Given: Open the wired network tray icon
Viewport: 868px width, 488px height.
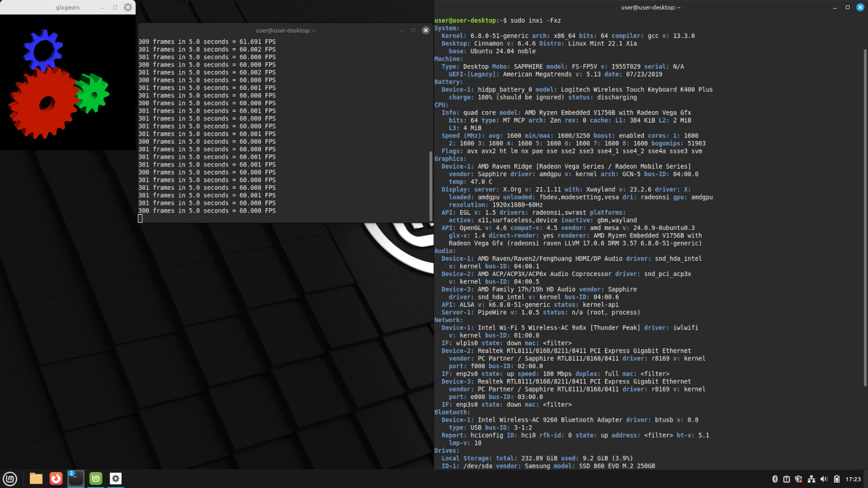Looking at the screenshot, I should coord(812,479).
